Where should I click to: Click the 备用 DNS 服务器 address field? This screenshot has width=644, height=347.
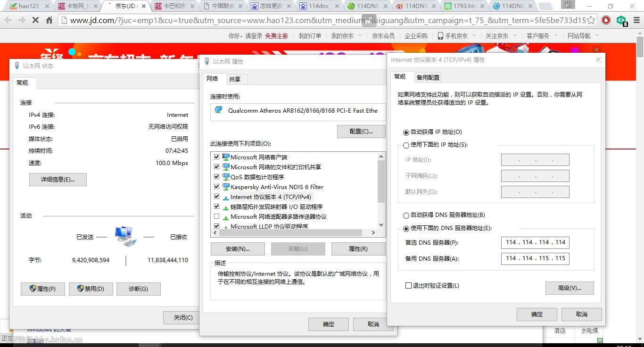pyautogui.click(x=535, y=258)
